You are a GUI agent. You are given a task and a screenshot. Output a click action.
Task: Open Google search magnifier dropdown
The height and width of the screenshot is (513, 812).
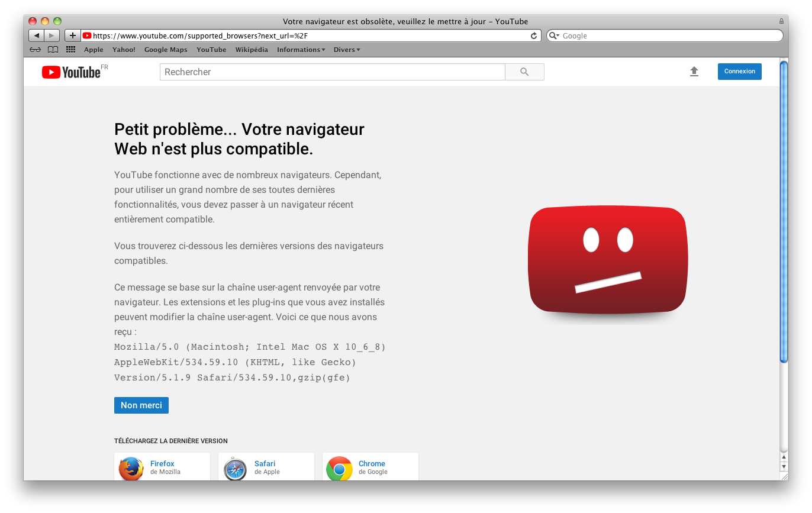pyautogui.click(x=554, y=36)
